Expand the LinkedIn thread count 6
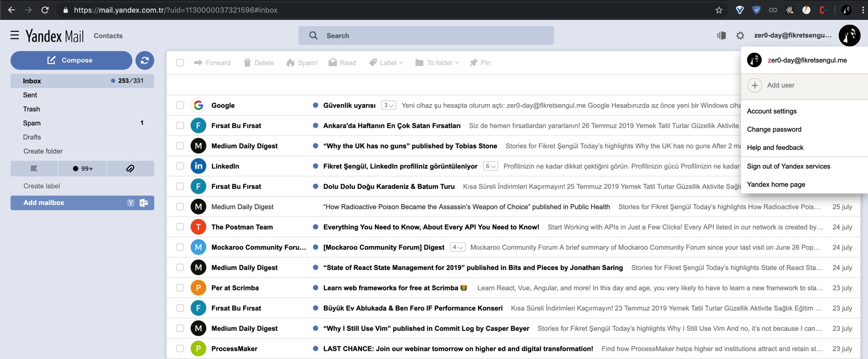Image resolution: width=868 pixels, height=359 pixels. [x=490, y=166]
